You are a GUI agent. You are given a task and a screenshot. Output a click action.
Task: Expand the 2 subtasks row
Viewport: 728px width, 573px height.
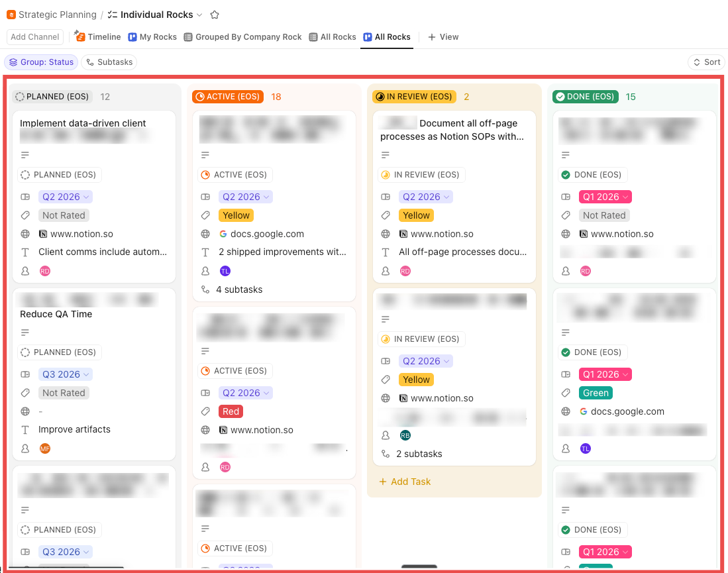coord(412,454)
